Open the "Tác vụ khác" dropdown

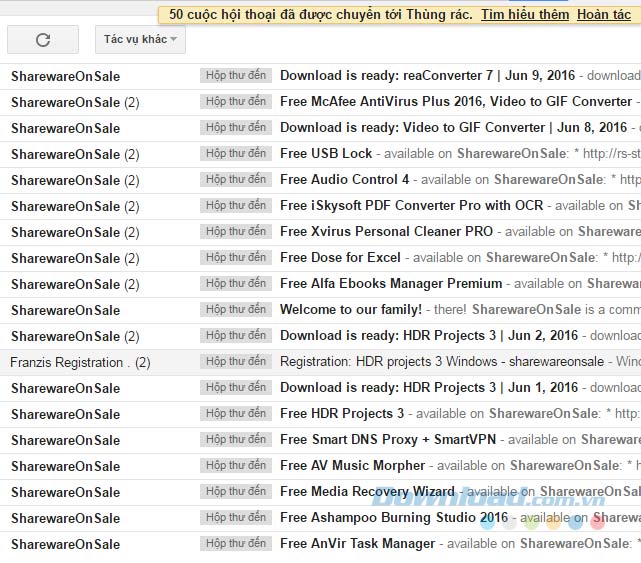pyautogui.click(x=141, y=40)
